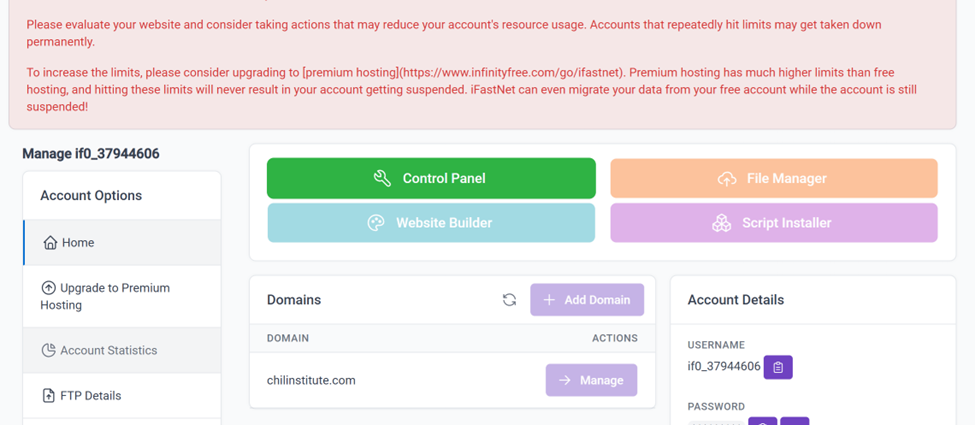Select Upgrade to Premium Hosting menu item
This screenshot has height=425, width=975.
click(x=114, y=296)
